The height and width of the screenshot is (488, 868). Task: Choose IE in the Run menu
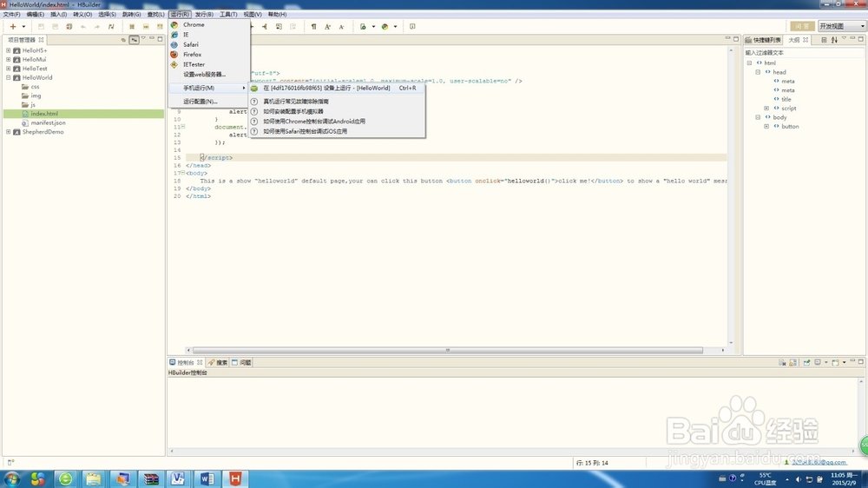click(x=209, y=35)
